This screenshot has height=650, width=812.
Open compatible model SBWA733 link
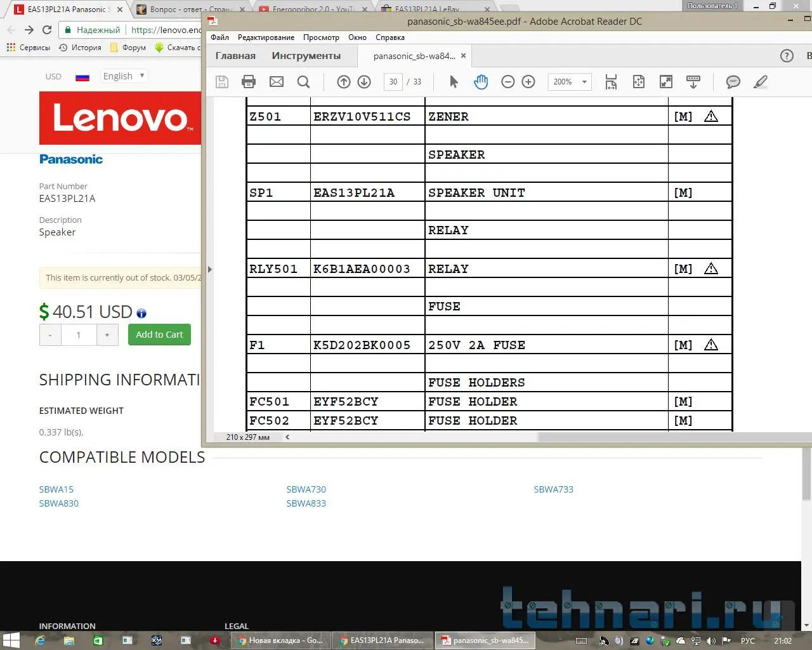point(554,489)
